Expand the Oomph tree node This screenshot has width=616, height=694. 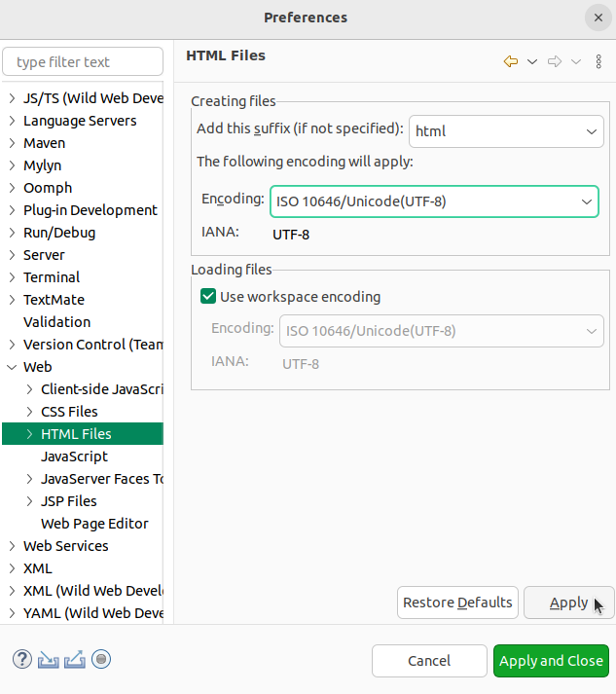[x=12, y=188]
